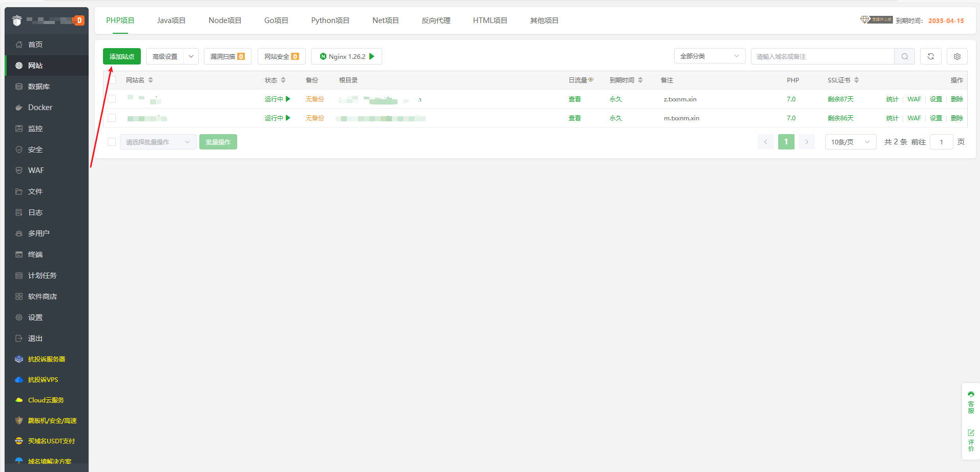Screen dimensions: 980x472
Task: Switch to the Java项目 tab
Action: point(171,20)
